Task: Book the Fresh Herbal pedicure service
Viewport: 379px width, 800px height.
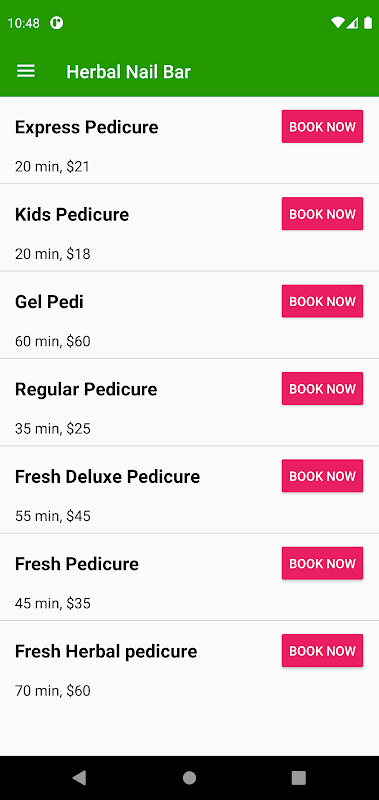Action: (x=322, y=651)
